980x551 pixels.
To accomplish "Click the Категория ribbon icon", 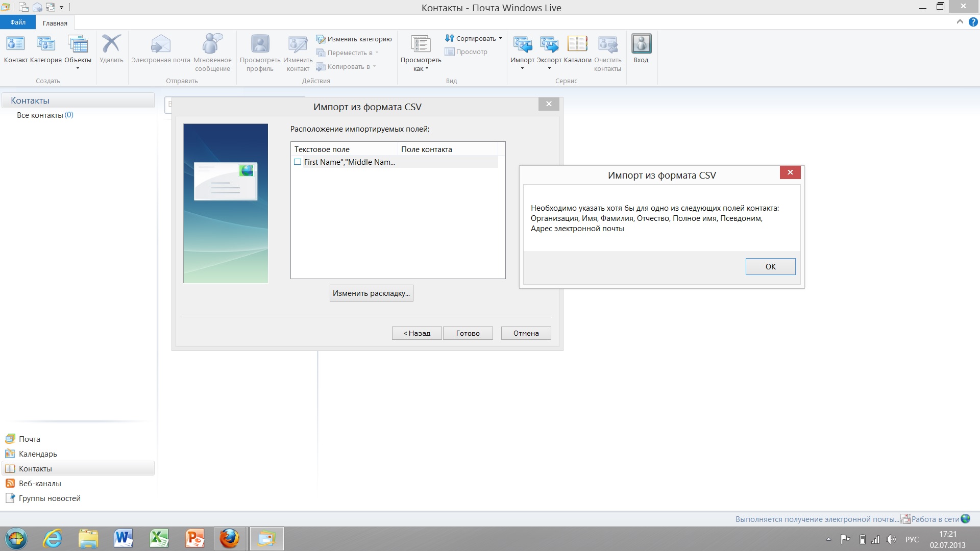I will click(46, 49).
